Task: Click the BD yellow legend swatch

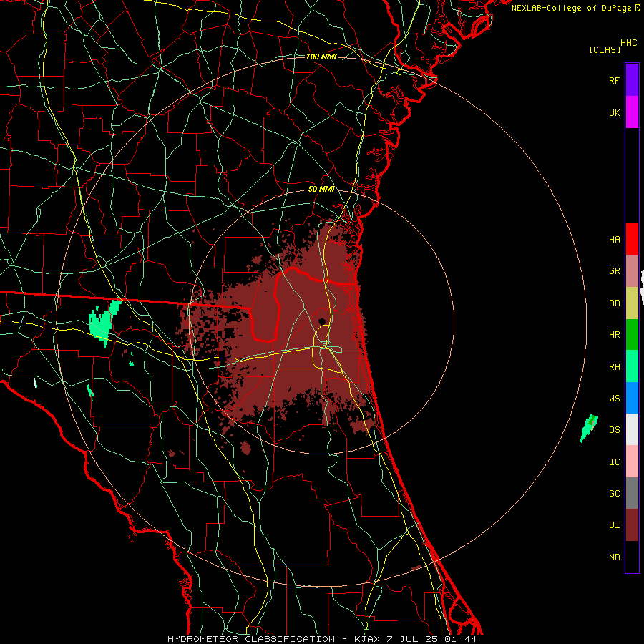Action: [x=632, y=303]
